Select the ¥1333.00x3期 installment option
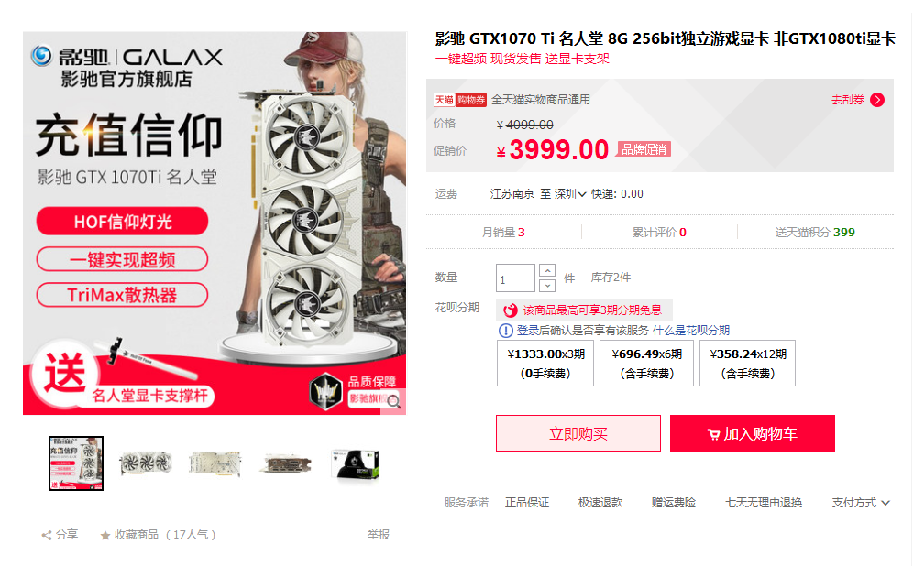924x566 pixels. coord(545,364)
